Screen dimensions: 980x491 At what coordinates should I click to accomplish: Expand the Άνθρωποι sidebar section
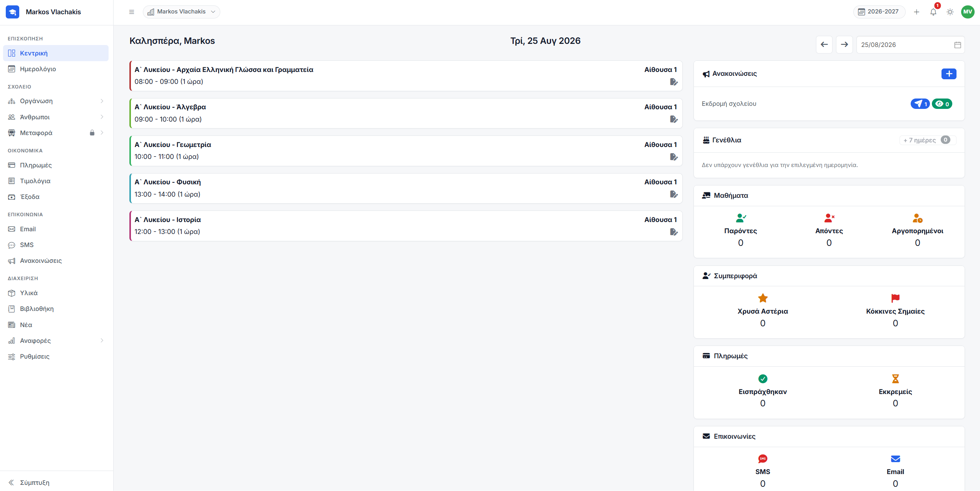(x=56, y=117)
